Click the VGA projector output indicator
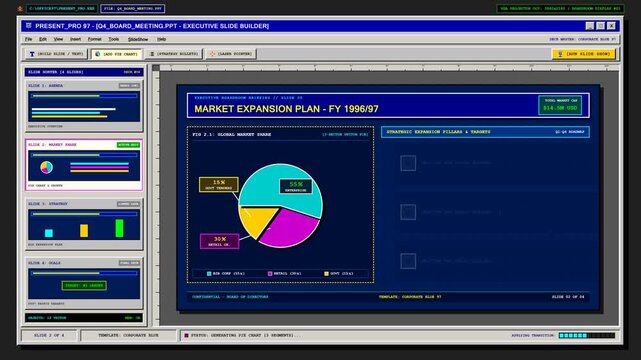This screenshot has width=641, height=360. (560, 8)
